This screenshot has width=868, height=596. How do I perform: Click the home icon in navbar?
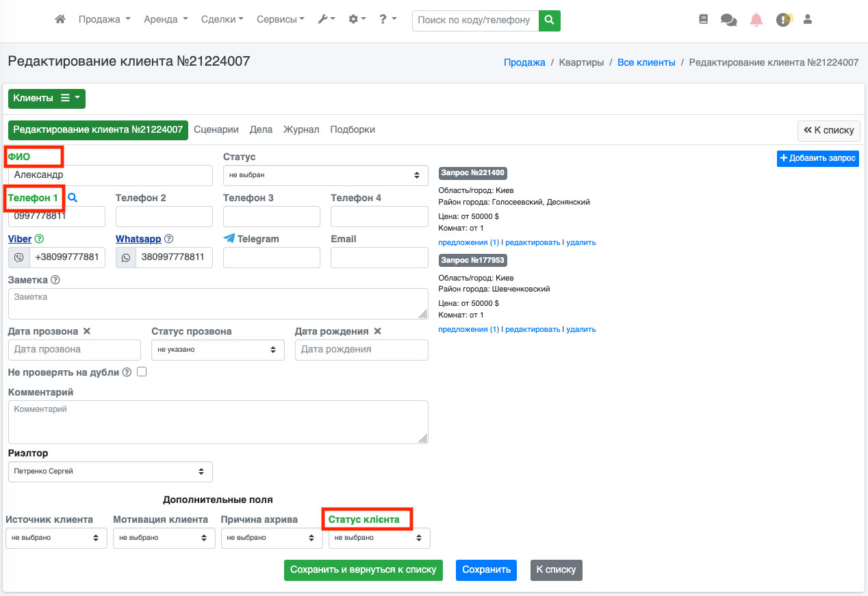tap(60, 20)
